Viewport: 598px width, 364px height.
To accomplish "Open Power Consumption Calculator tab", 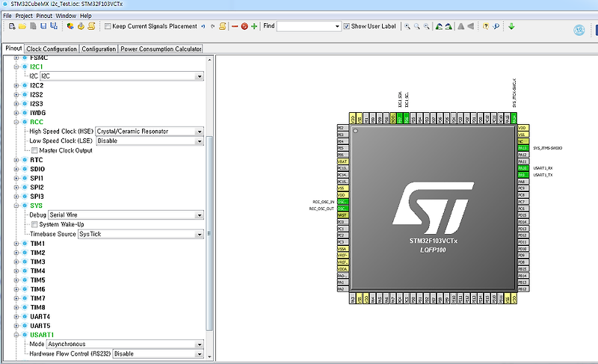I will tap(161, 49).
